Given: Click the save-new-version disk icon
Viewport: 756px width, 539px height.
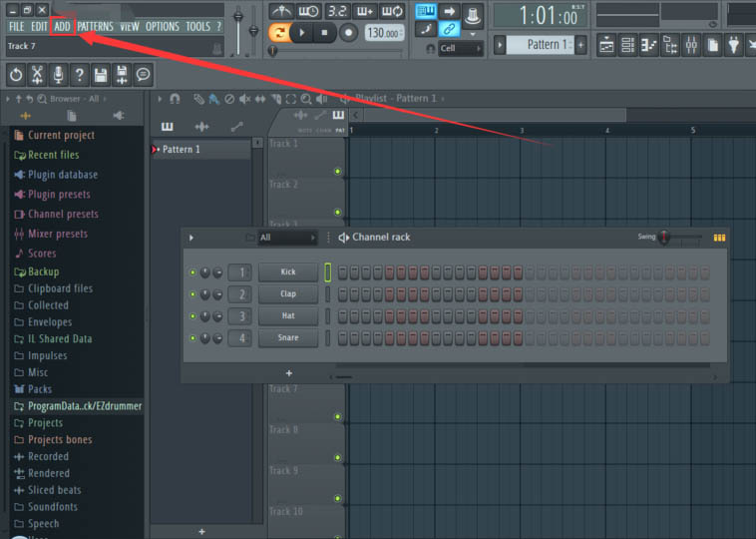Looking at the screenshot, I should click(x=122, y=75).
